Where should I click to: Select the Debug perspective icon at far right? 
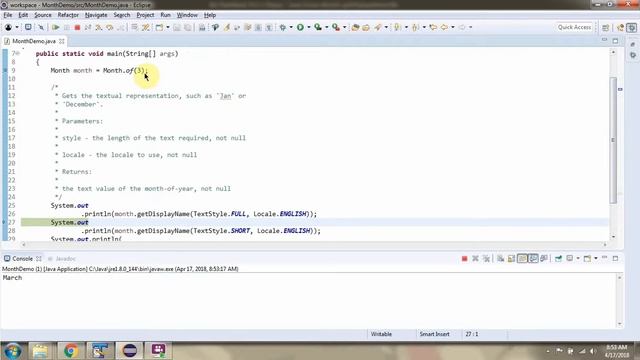(632, 27)
